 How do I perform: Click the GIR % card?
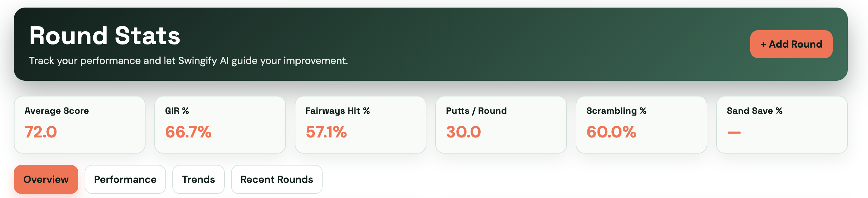click(x=220, y=125)
